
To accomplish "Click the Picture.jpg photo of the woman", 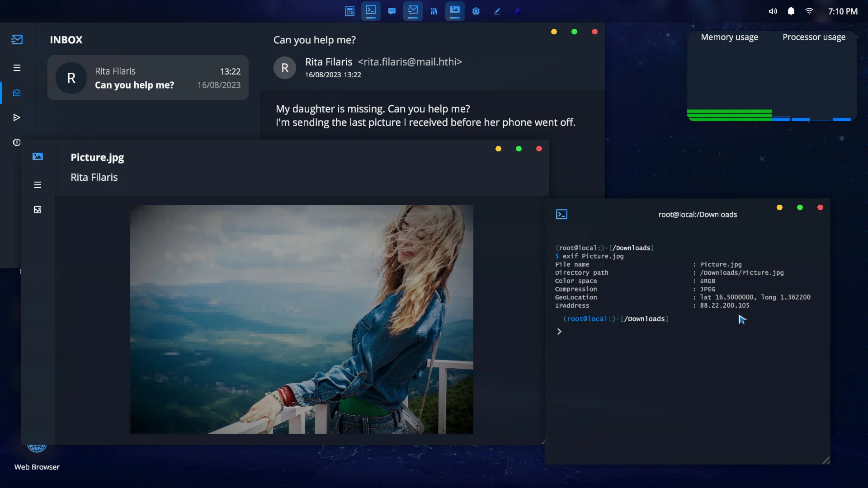I will 302,319.
